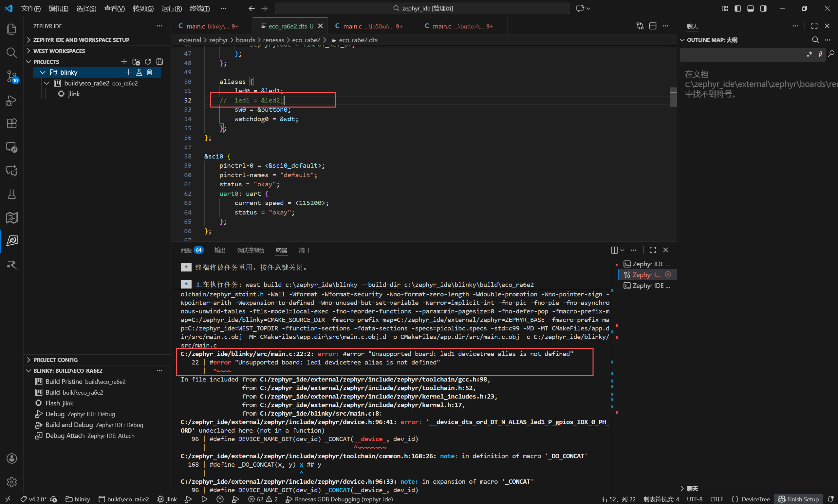Maximize the terminal panel
Image resolution: width=838 pixels, height=504 pixels.
pyautogui.click(x=653, y=250)
